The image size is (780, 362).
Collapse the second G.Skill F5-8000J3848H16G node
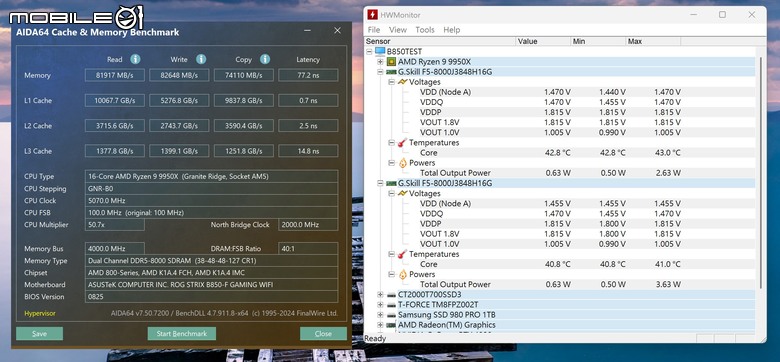[380, 183]
